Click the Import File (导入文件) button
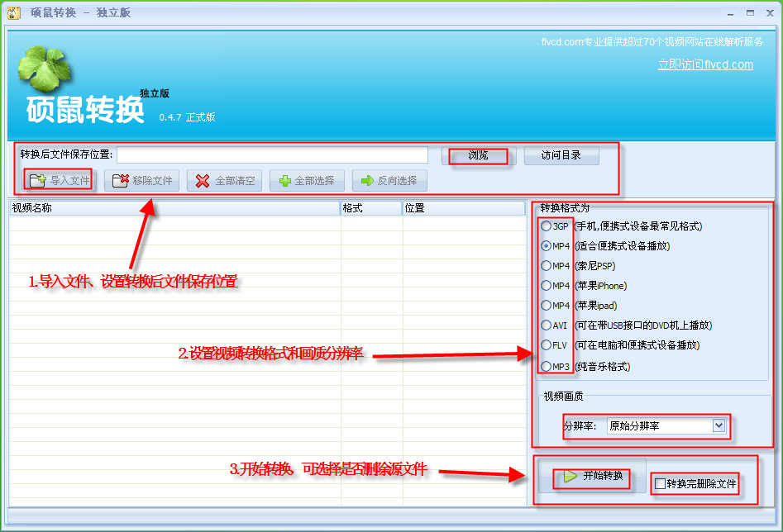The width and height of the screenshot is (783, 532). pyautogui.click(x=60, y=180)
